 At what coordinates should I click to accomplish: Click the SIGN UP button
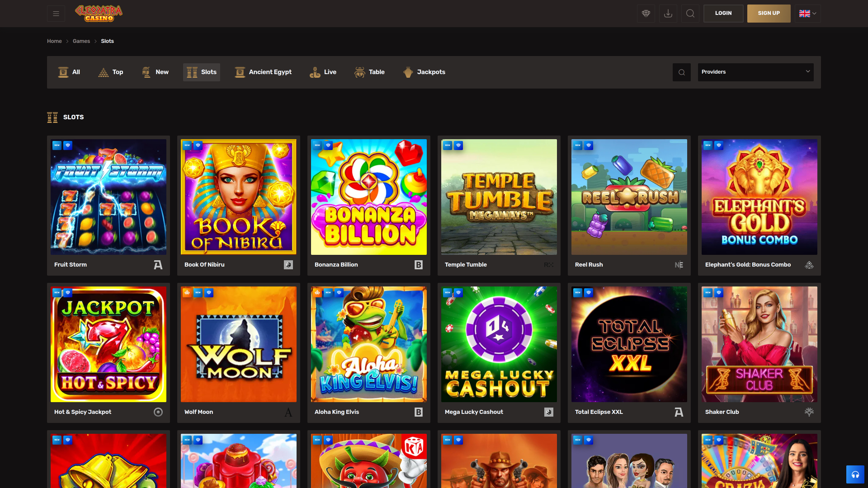(769, 13)
